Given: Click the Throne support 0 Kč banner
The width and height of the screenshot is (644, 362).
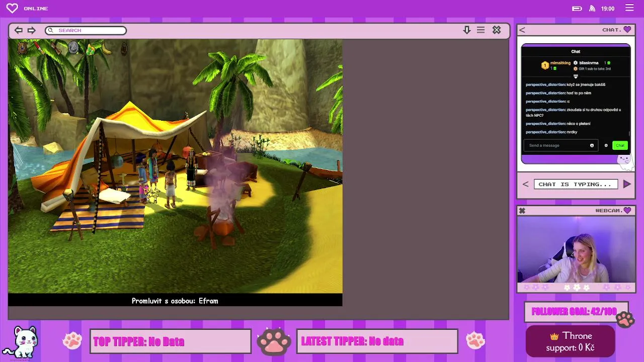Looking at the screenshot, I should click(x=571, y=341).
